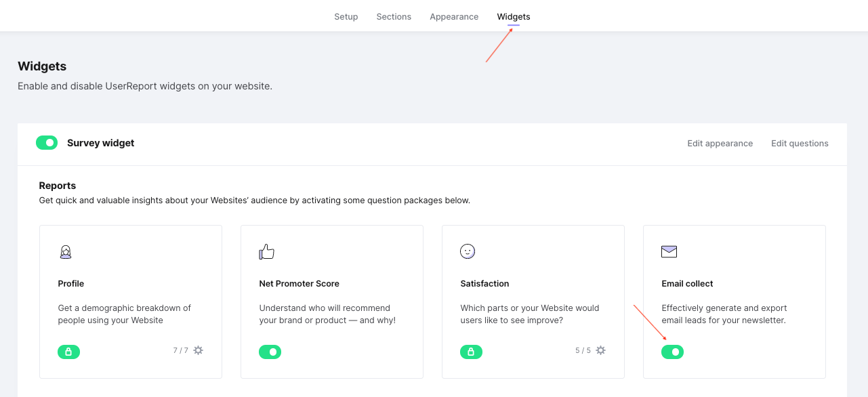The height and width of the screenshot is (397, 868).
Task: Select the Net Promoter Score card title
Action: (299, 284)
